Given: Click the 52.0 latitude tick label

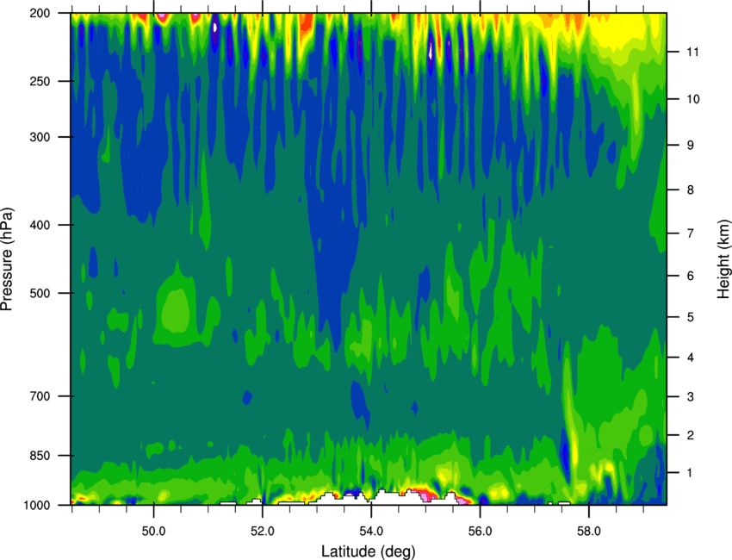Looking at the screenshot, I should [x=263, y=532].
